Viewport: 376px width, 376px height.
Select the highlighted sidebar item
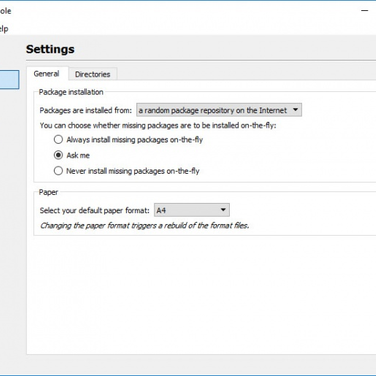coord(9,79)
